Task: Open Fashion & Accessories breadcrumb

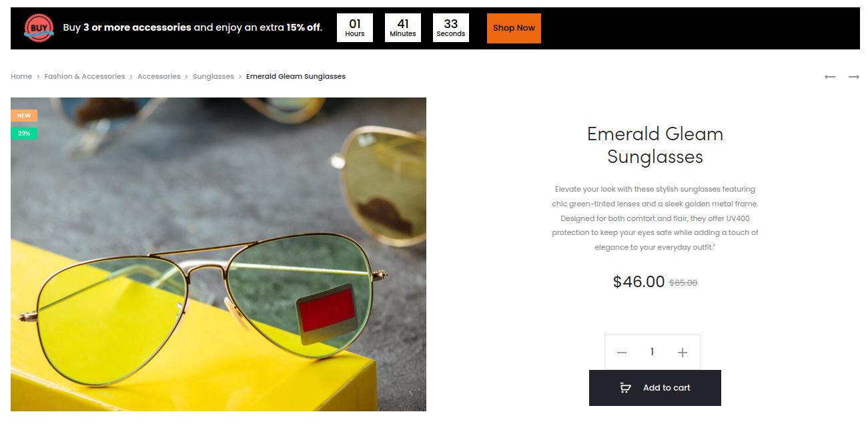Action: tap(85, 76)
